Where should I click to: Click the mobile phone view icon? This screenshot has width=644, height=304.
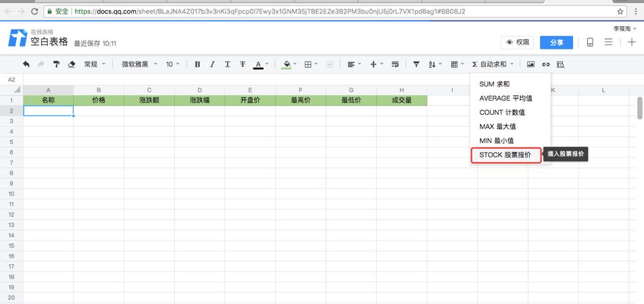(x=590, y=43)
